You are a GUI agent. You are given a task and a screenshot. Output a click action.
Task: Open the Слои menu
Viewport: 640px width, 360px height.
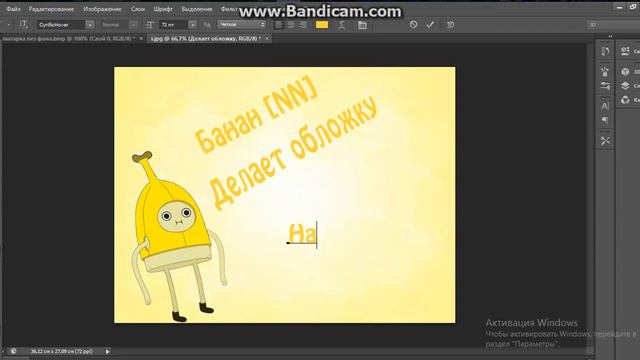pos(138,9)
